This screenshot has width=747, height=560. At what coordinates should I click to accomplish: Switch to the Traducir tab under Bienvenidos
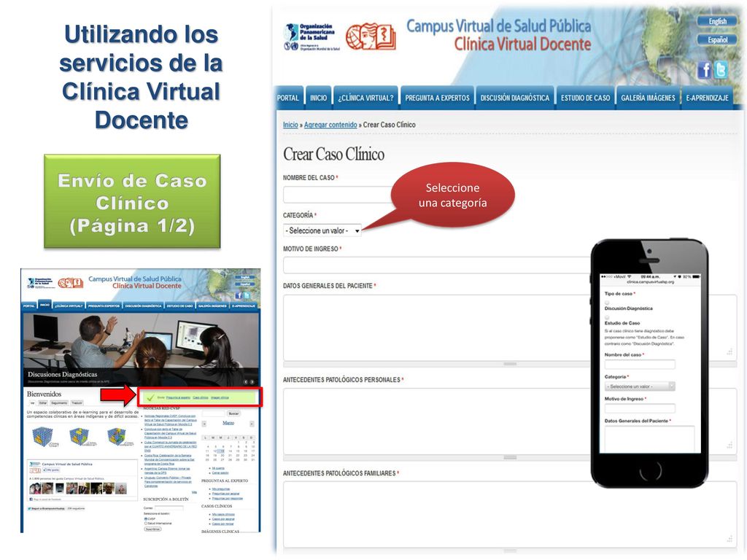point(77,402)
